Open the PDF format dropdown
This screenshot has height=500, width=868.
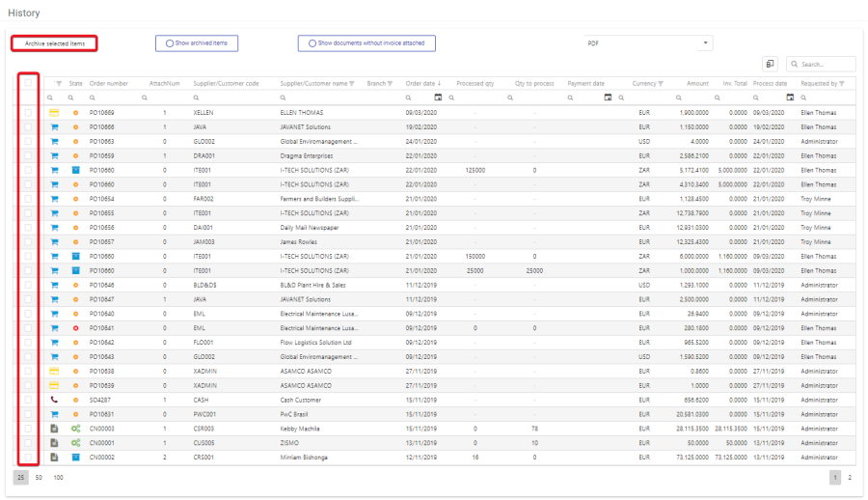[x=648, y=43]
